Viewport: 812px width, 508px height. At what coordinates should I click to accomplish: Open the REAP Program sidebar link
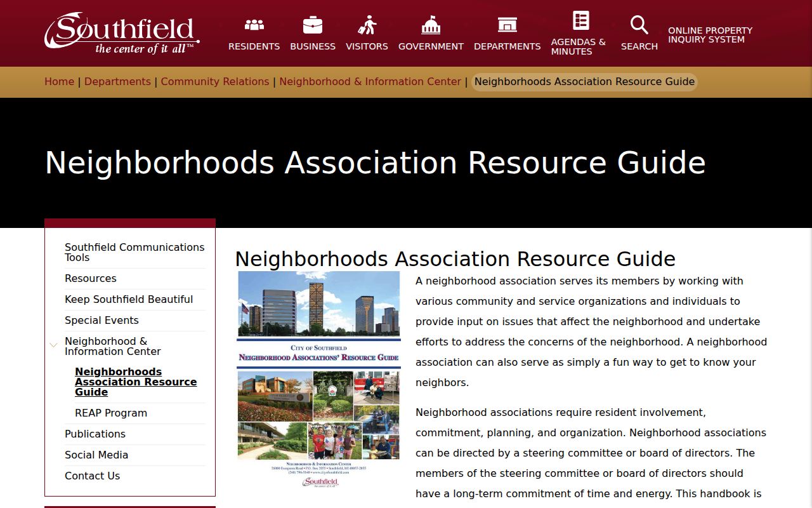[x=111, y=413]
